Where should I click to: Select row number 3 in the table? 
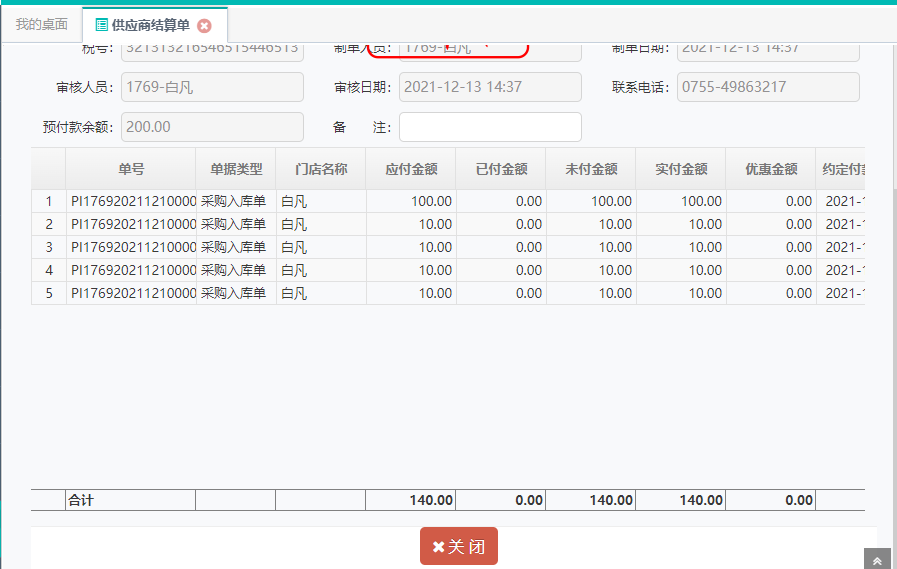pyautogui.click(x=48, y=247)
